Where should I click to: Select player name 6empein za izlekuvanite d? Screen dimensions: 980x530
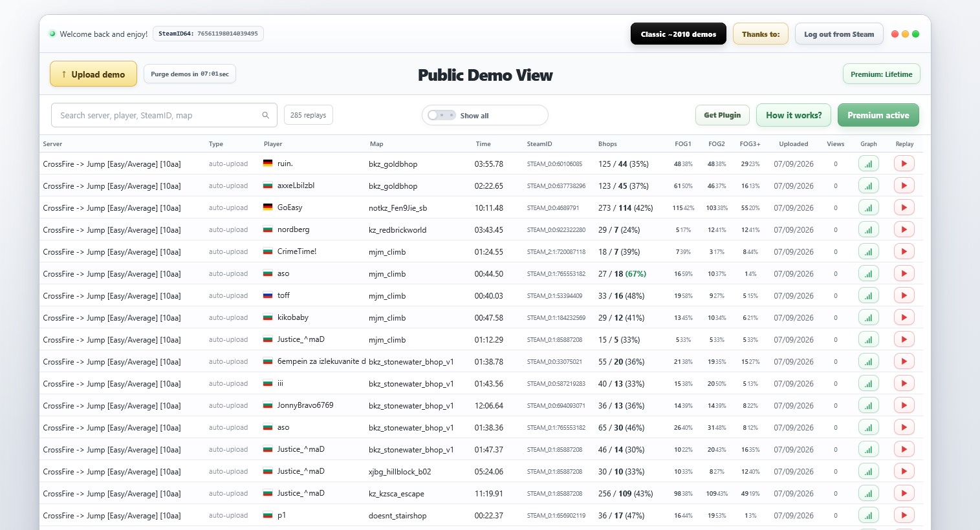(321, 361)
